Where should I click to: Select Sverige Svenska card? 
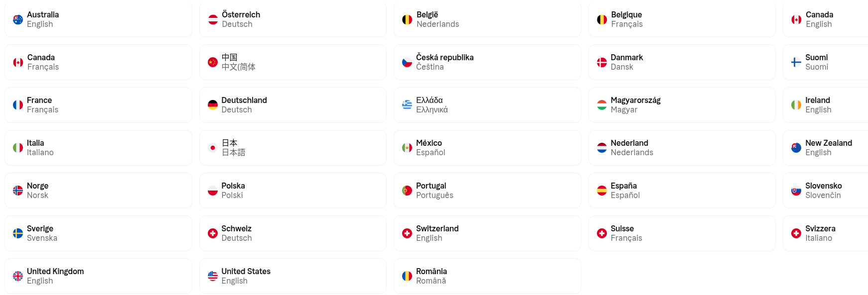coord(99,233)
